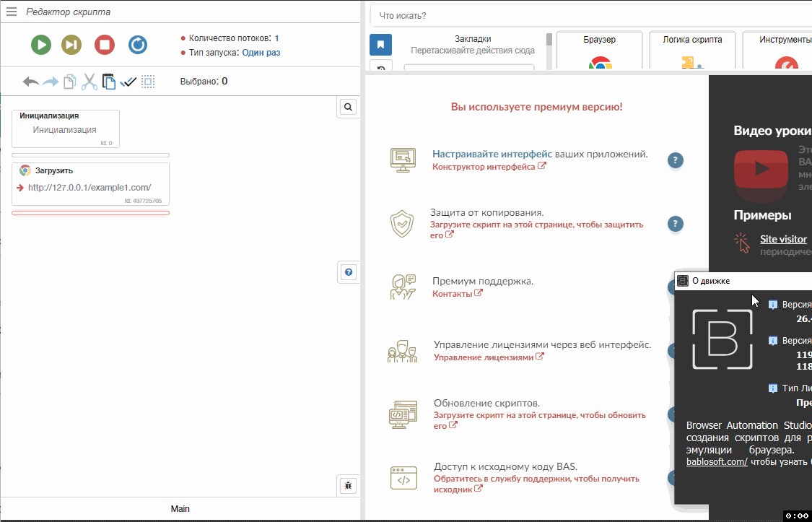The width and height of the screenshot is (812, 522).
Task: Click the 'Что искать?' search field
Action: pos(588,15)
